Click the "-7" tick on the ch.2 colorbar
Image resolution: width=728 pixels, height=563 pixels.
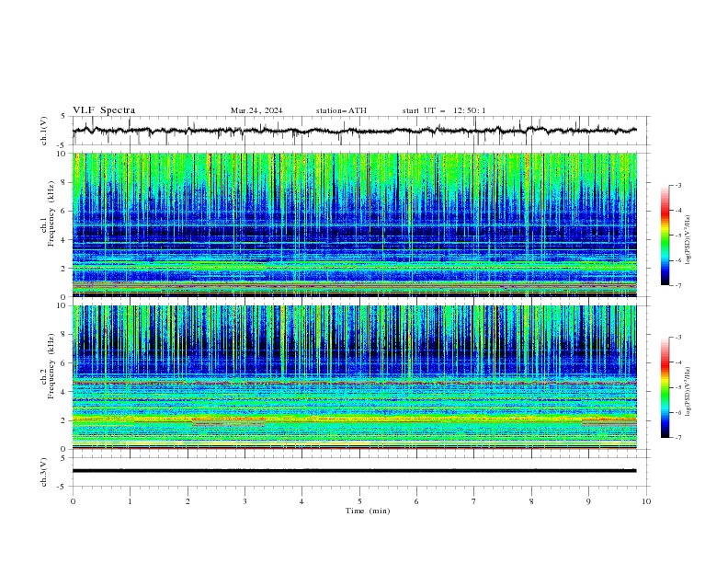point(678,438)
